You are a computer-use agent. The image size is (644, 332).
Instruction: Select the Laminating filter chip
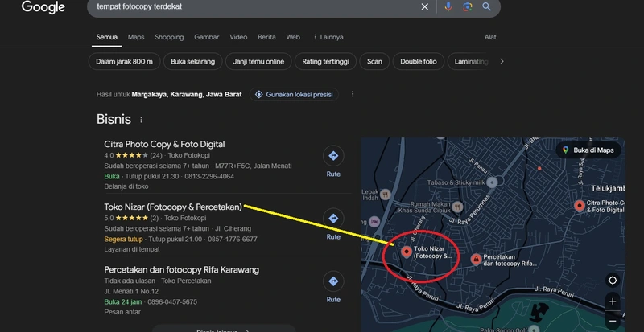tap(471, 62)
